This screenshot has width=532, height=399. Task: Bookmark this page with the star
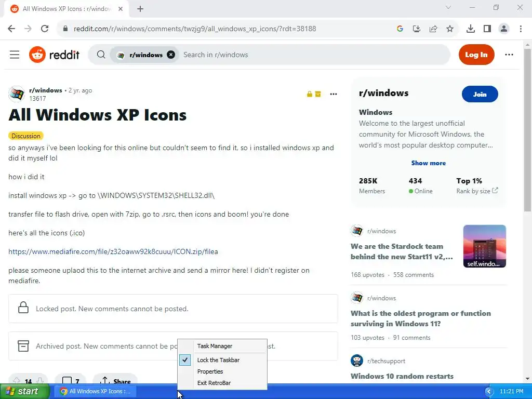(x=450, y=29)
